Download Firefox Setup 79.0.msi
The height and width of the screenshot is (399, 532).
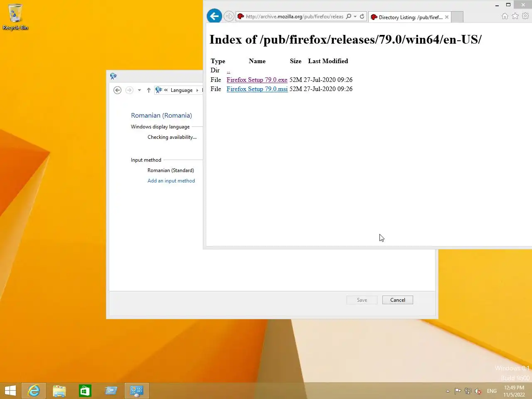257,89
